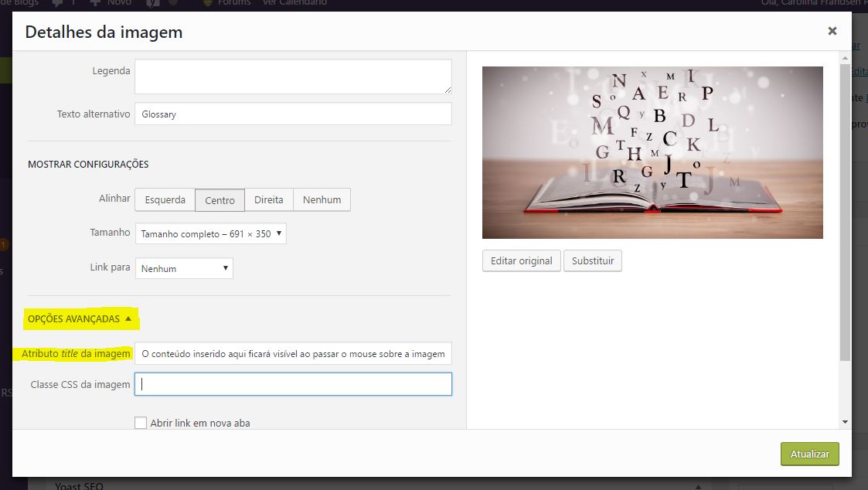Click the Editar original button
Viewport: 868px width, 490px height.
pos(522,260)
